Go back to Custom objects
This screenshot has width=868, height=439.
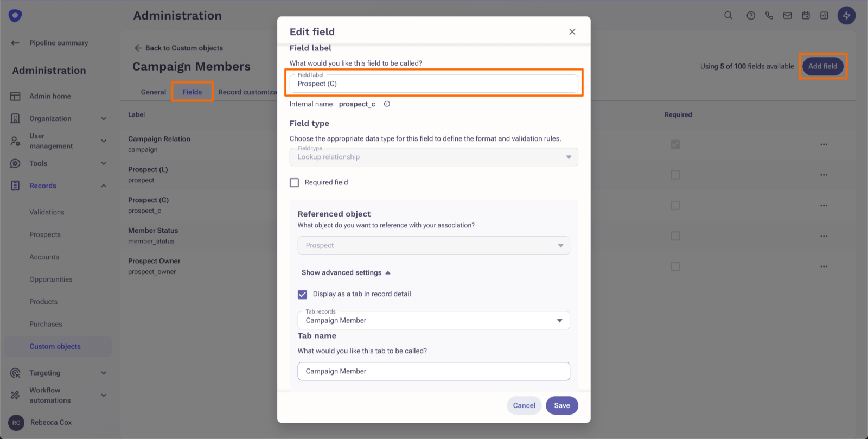178,48
